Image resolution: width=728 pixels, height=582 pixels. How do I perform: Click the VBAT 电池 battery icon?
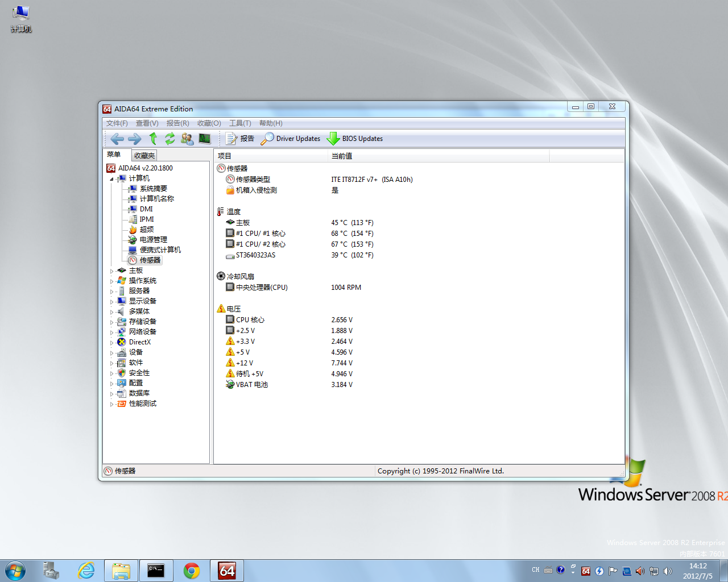pos(230,385)
